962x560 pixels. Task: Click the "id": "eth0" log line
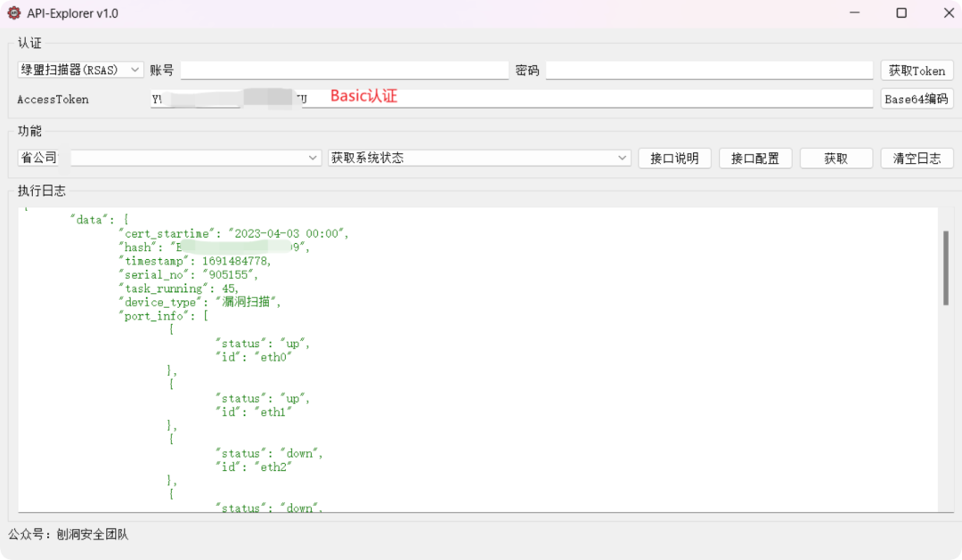tap(254, 357)
